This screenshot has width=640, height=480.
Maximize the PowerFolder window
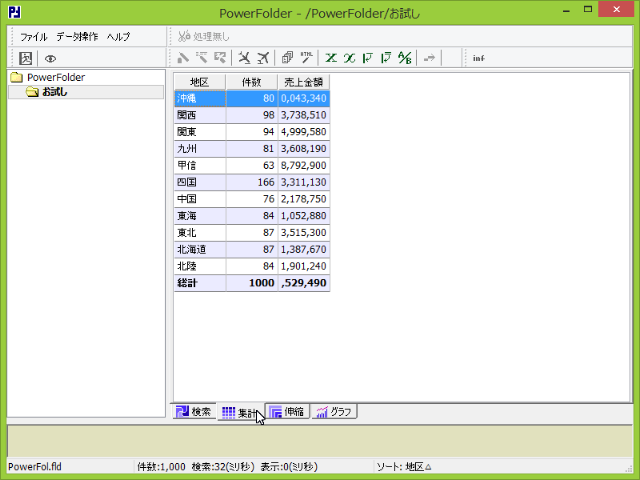coord(588,10)
